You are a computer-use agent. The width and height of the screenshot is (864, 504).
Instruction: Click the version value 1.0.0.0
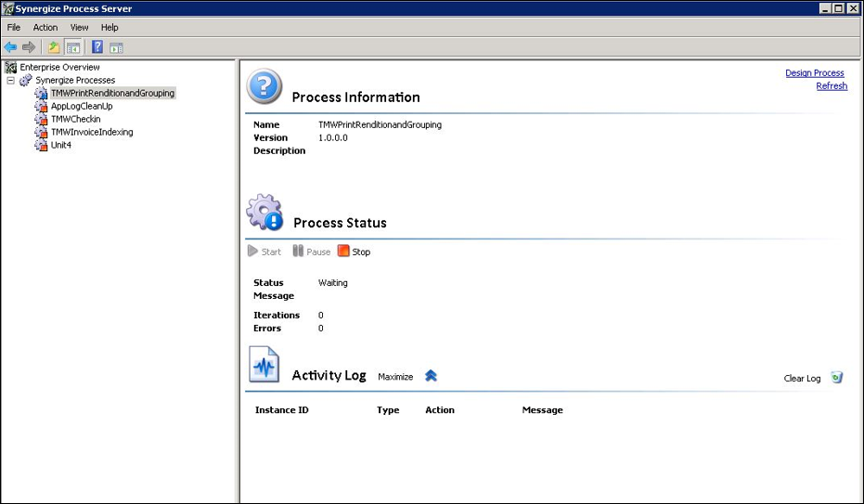click(x=333, y=137)
